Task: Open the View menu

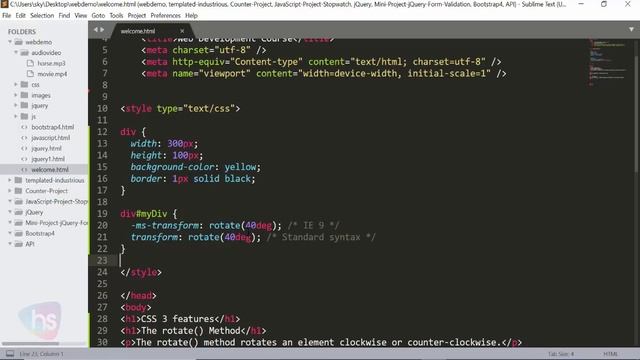Action: [81, 16]
